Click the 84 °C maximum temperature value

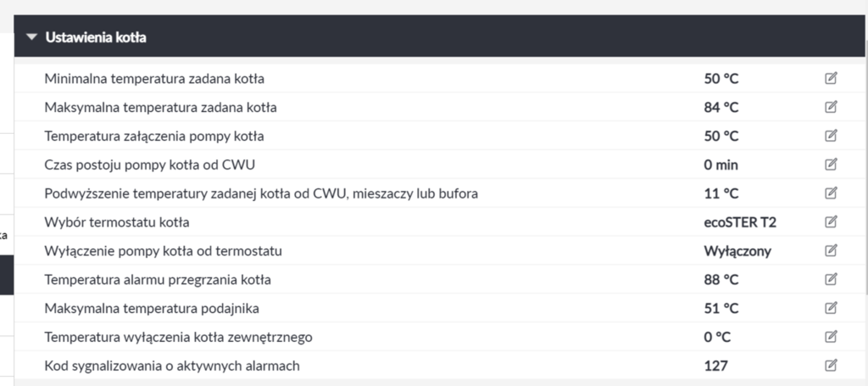click(721, 108)
